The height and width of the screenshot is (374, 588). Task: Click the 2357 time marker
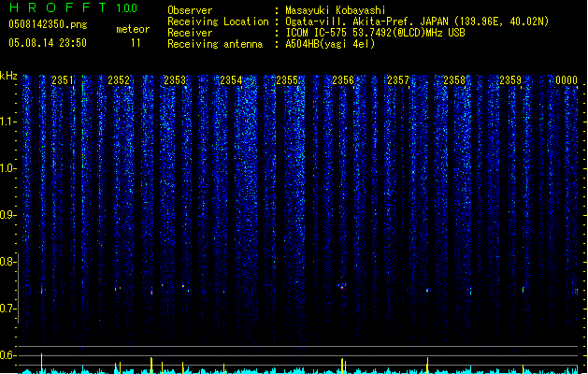[398, 80]
